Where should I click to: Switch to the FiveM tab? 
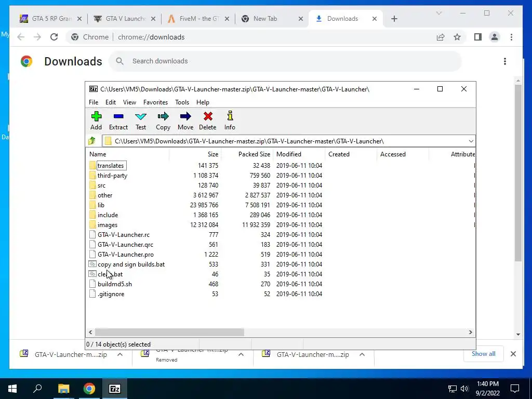[x=199, y=19]
